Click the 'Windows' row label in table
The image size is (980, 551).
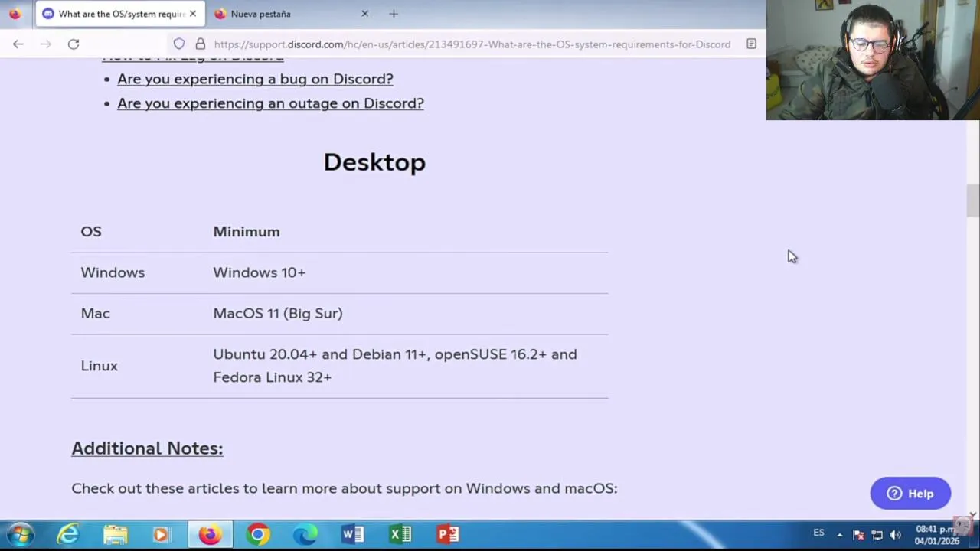pyautogui.click(x=113, y=272)
